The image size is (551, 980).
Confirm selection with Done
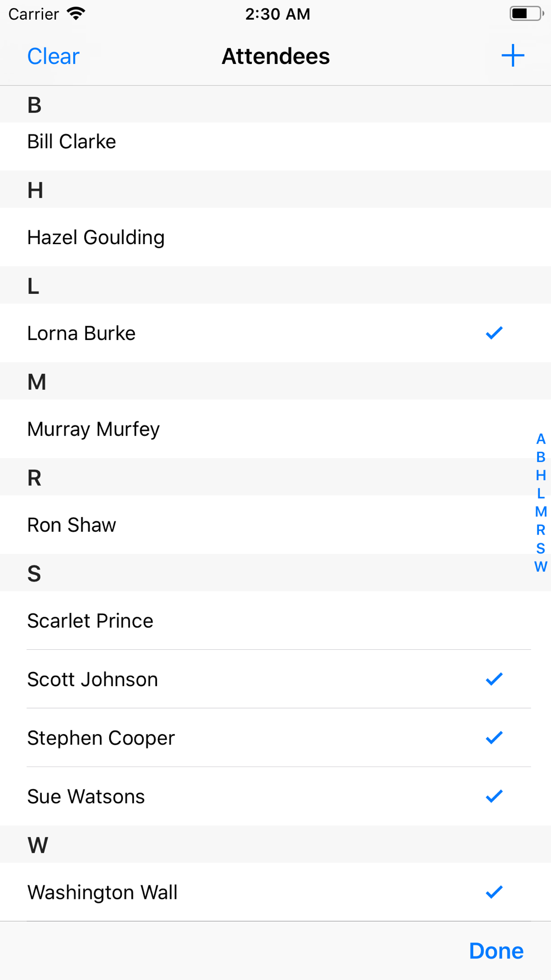point(496,951)
